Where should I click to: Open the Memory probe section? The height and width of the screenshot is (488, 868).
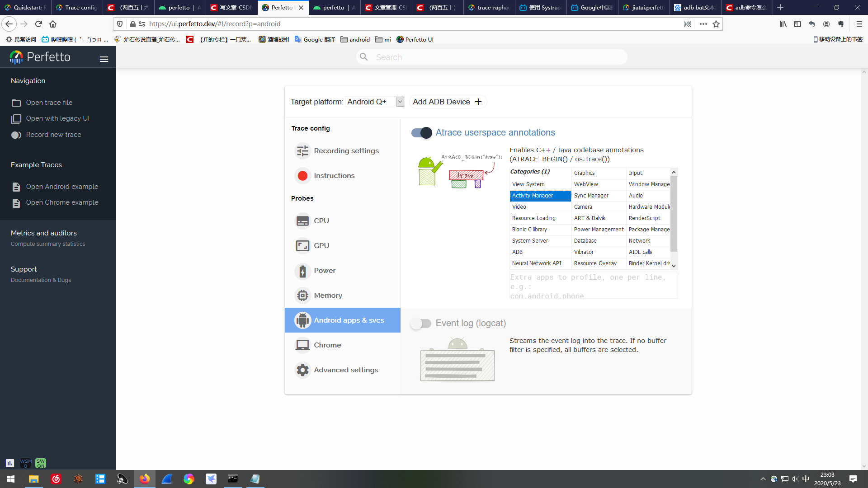327,296
